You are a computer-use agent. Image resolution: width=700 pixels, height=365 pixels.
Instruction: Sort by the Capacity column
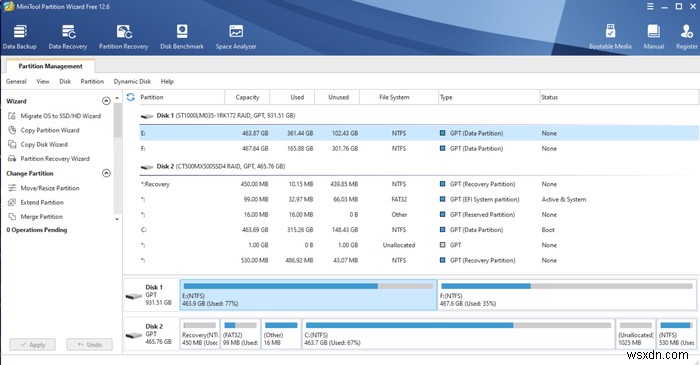click(247, 97)
